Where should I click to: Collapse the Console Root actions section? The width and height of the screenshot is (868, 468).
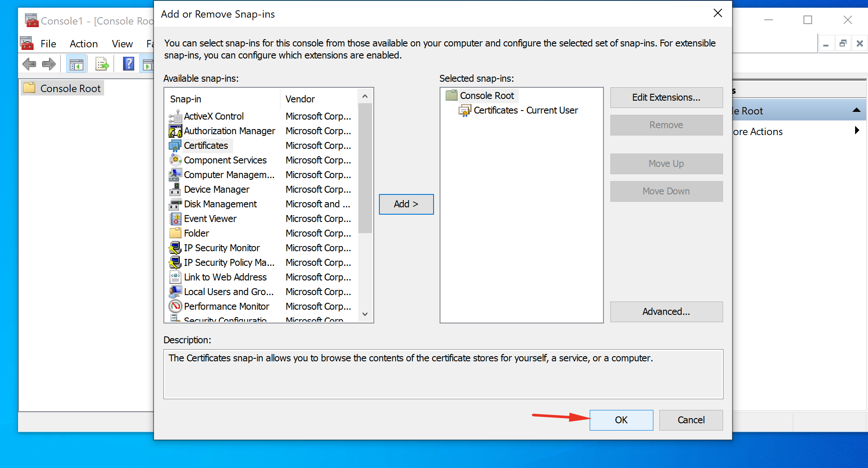[856, 111]
